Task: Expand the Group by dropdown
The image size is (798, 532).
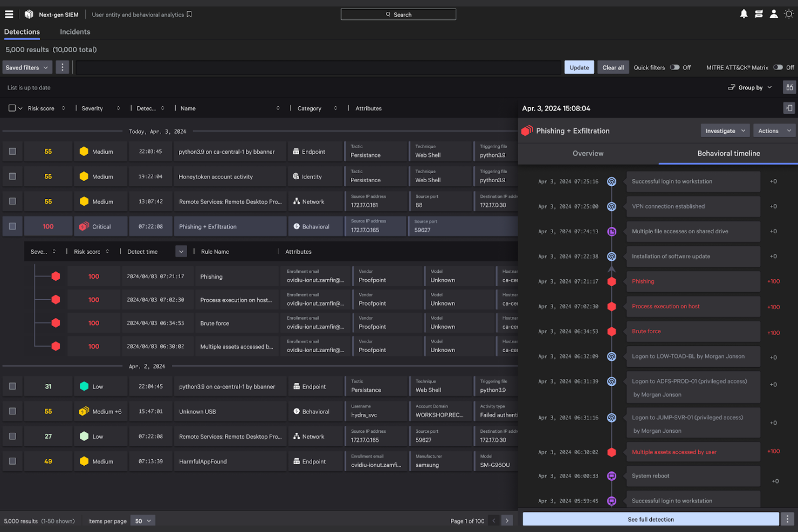Action: coord(750,87)
